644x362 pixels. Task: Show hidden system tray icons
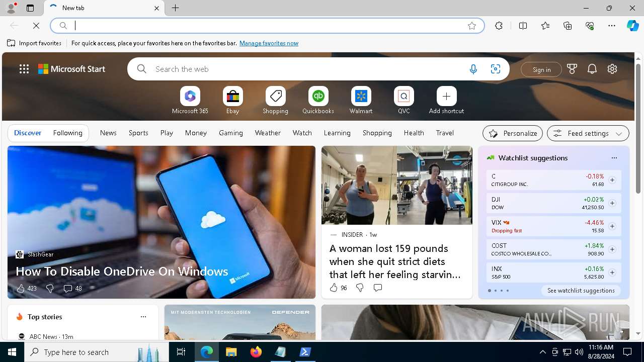542,352
